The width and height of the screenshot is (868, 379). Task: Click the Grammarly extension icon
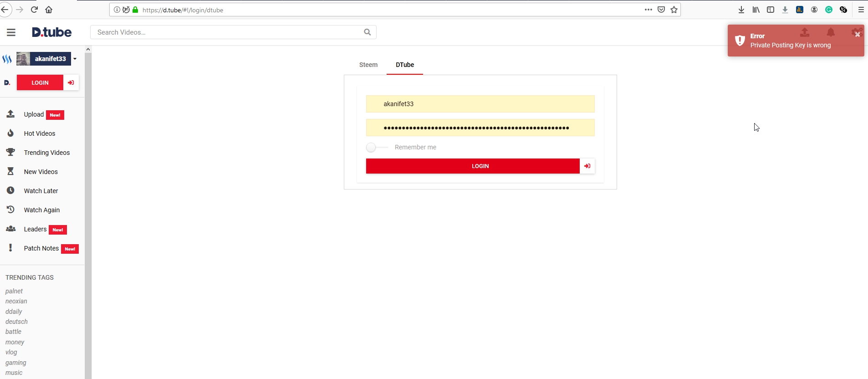(x=829, y=10)
